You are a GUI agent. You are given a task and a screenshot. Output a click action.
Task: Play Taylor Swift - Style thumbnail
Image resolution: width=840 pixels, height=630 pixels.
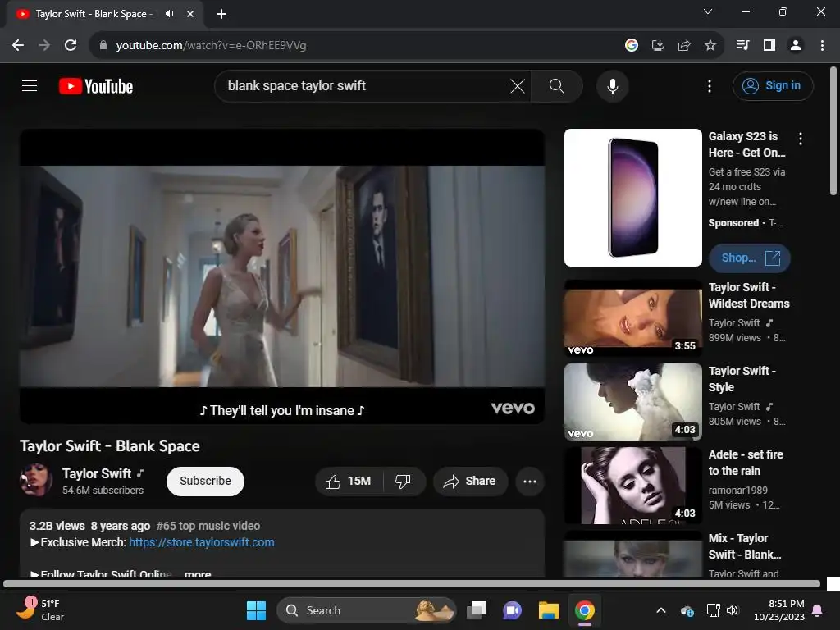632,402
